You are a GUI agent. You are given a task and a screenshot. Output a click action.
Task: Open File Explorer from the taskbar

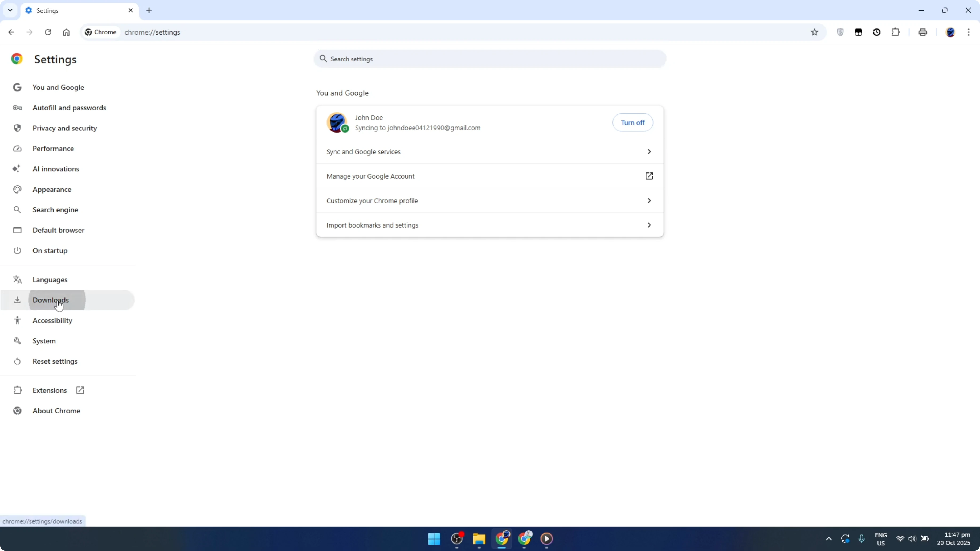point(479,539)
